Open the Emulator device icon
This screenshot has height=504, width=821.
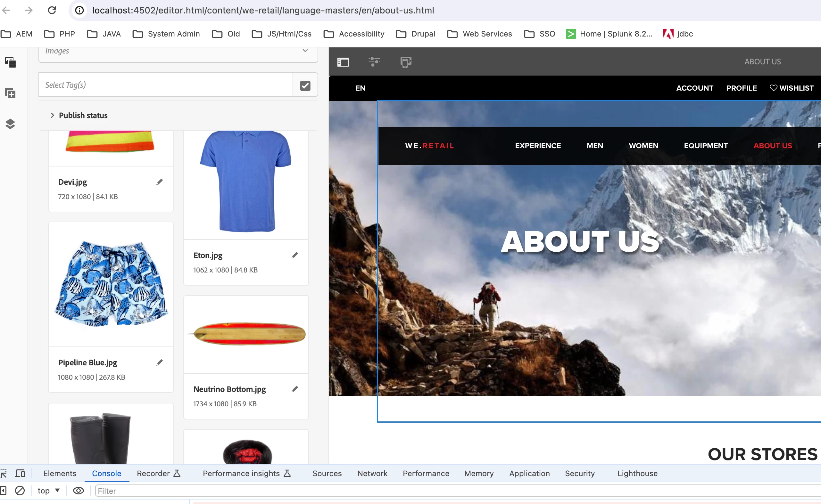[406, 62]
